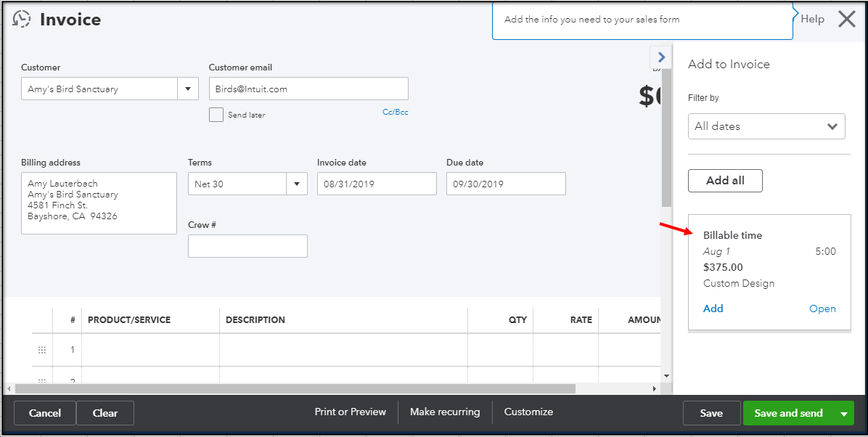Viewport: 868px width, 437px height.
Task: Add the Billable time entry to invoice
Action: coord(713,309)
